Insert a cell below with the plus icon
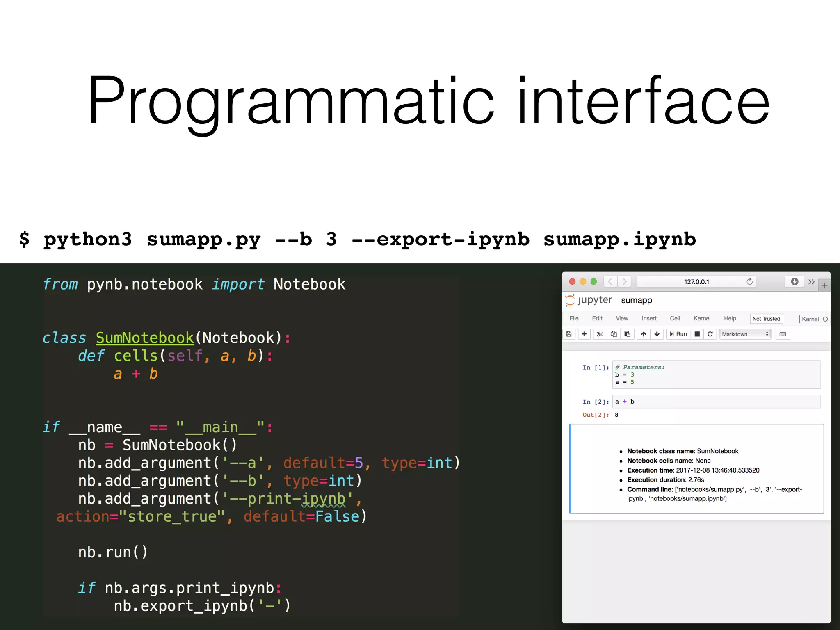 click(x=584, y=334)
